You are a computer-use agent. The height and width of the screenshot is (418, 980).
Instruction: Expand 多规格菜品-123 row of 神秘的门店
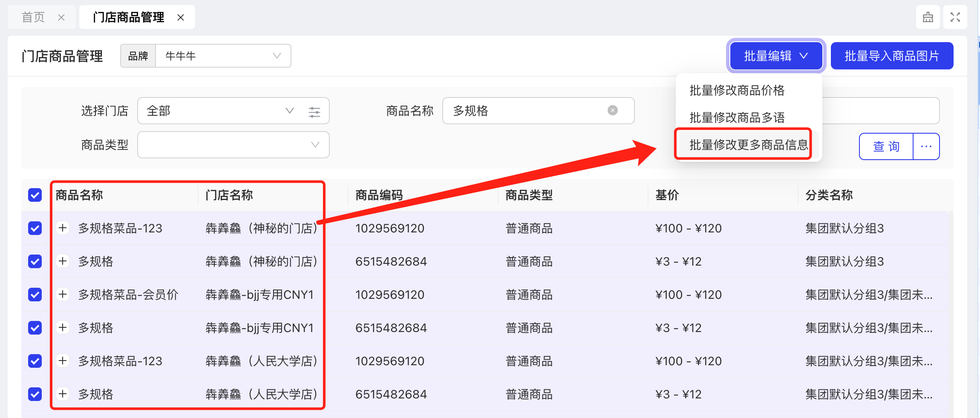pyautogui.click(x=63, y=228)
